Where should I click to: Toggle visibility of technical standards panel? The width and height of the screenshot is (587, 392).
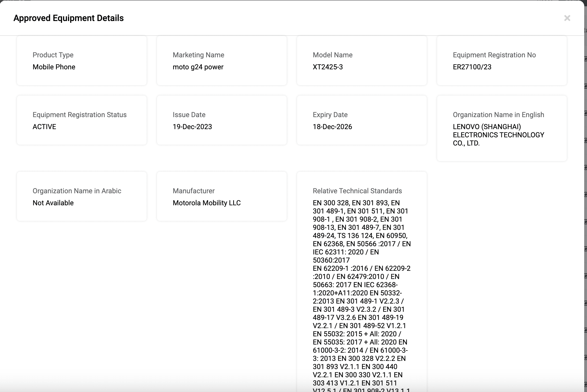357,190
